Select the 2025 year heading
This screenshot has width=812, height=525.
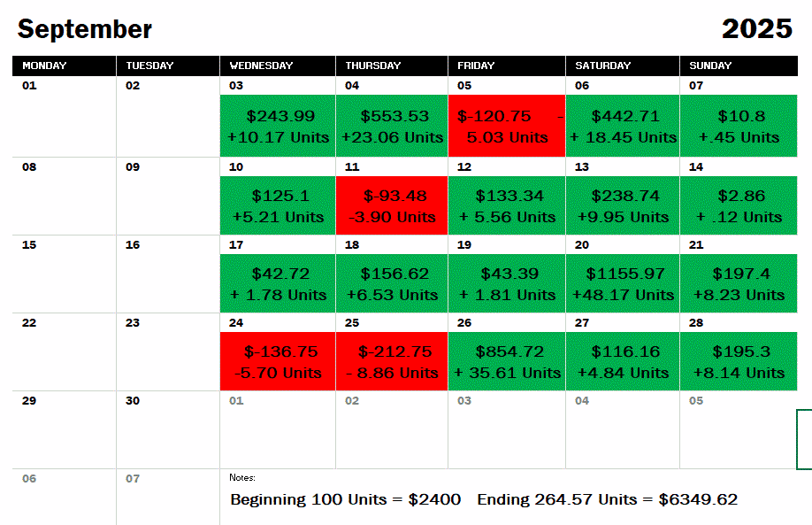756,28
